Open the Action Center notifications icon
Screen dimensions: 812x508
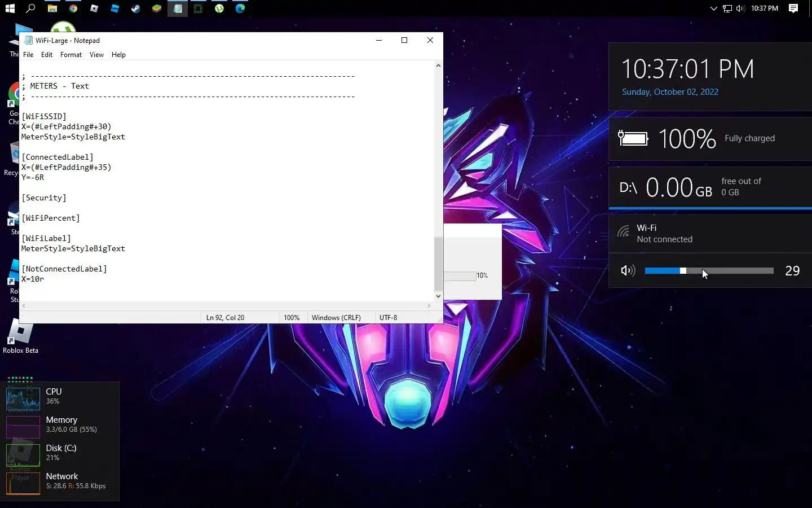pyautogui.click(x=793, y=8)
